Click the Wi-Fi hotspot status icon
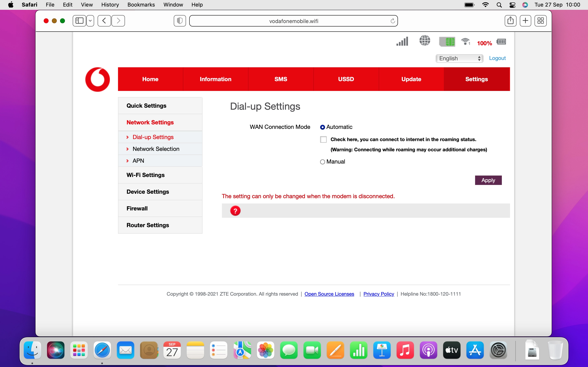Screen dimensions: 588x367 (x=466, y=42)
